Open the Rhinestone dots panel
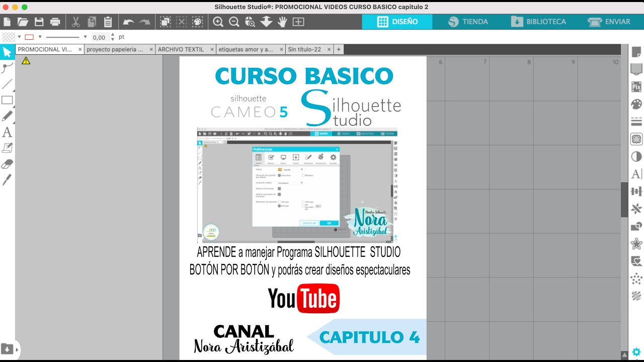Image resolution: width=644 pixels, height=362 pixels. 636,279
